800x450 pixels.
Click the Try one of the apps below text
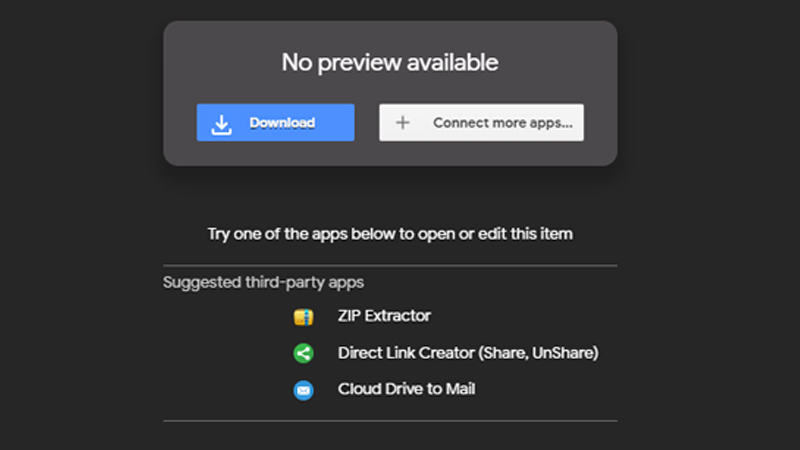(390, 234)
